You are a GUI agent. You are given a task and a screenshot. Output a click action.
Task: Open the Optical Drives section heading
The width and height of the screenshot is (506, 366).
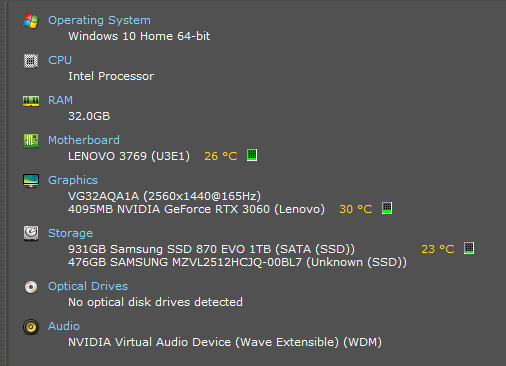click(88, 286)
